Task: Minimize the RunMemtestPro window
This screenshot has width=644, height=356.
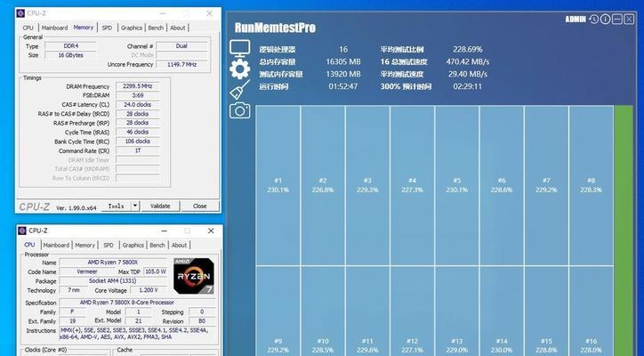Action: (x=617, y=19)
